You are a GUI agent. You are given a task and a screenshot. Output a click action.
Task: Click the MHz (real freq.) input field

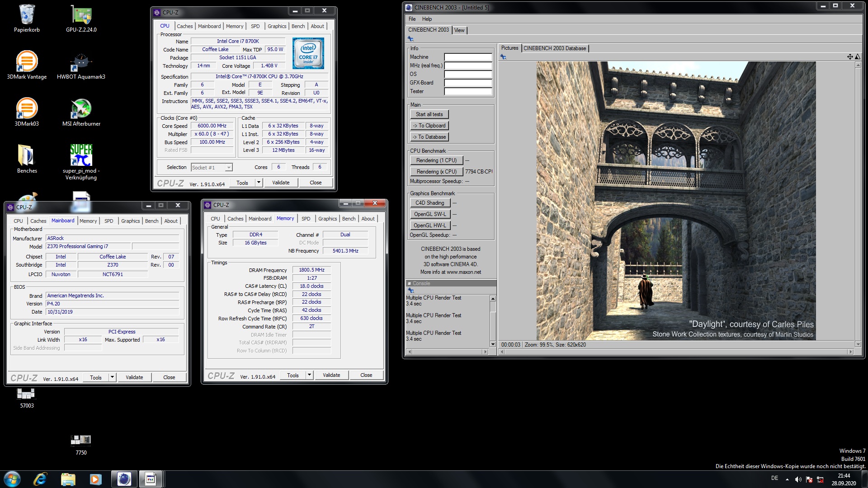[x=468, y=66]
